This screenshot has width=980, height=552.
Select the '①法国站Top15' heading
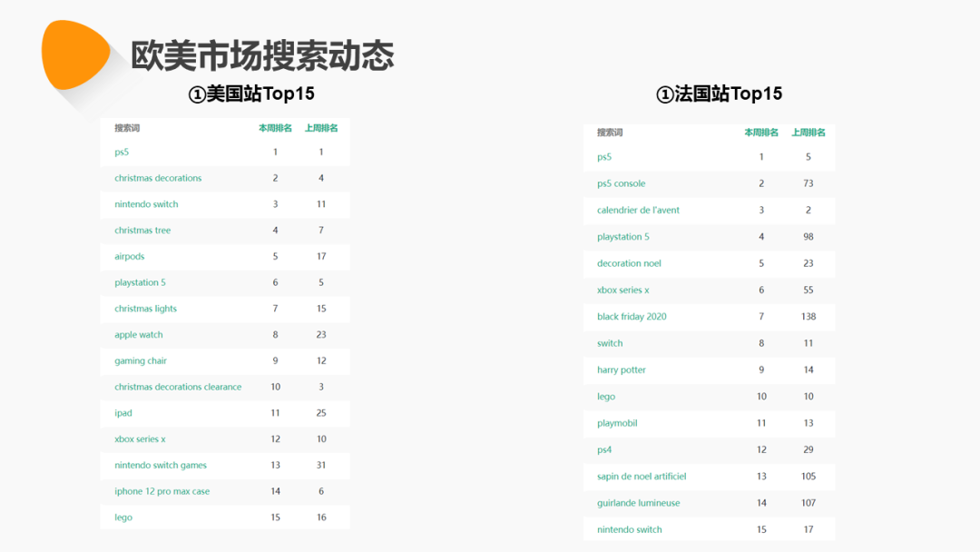pos(719,94)
